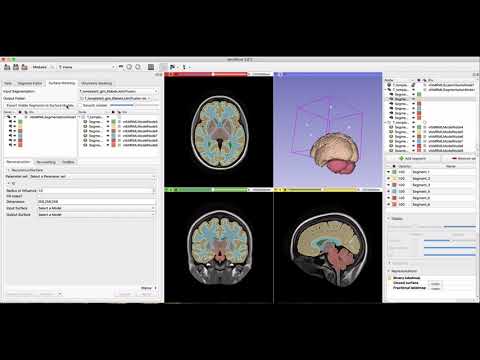480x360 pixels.
Task: Collapse the ReconstructSurface section
Action: 9,170
